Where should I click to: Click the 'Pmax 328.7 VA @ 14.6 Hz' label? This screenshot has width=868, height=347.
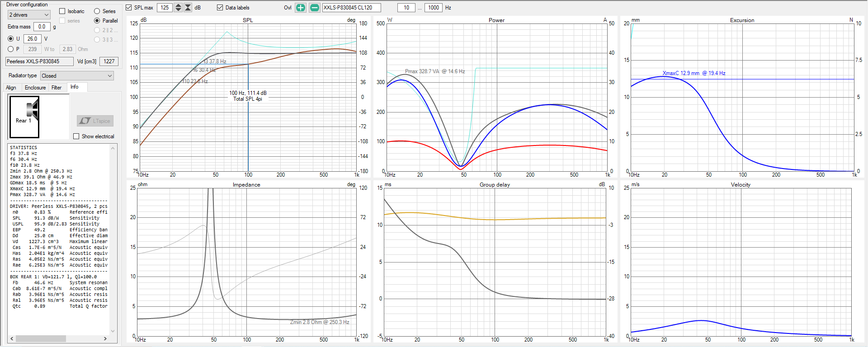[435, 71]
